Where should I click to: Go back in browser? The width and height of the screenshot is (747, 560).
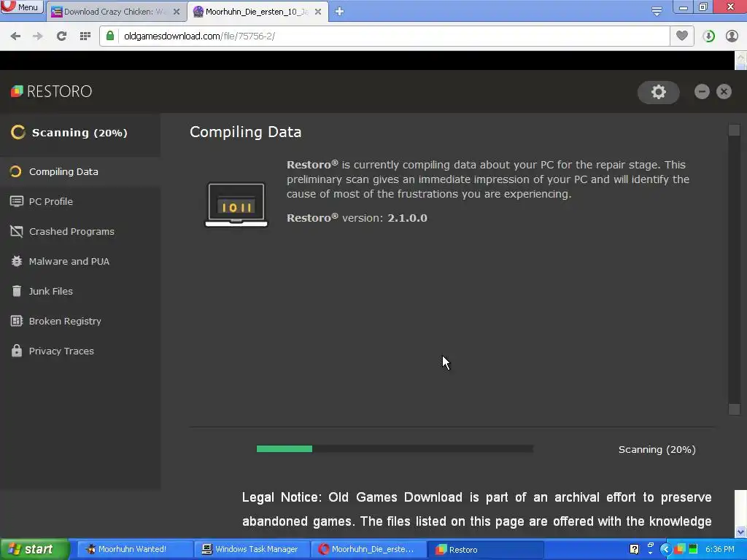[15, 36]
